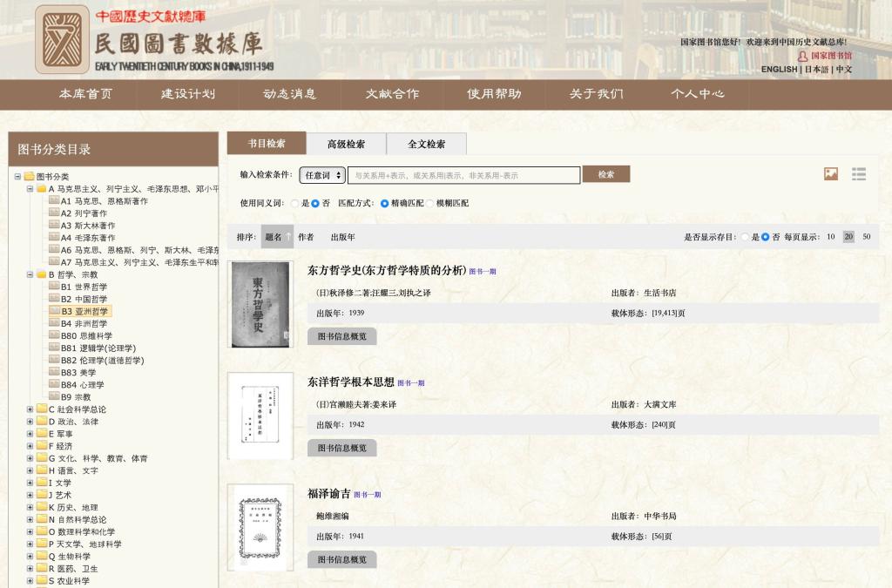
Task: Enable synonym usage by selecting 是
Action: pyautogui.click(x=294, y=203)
